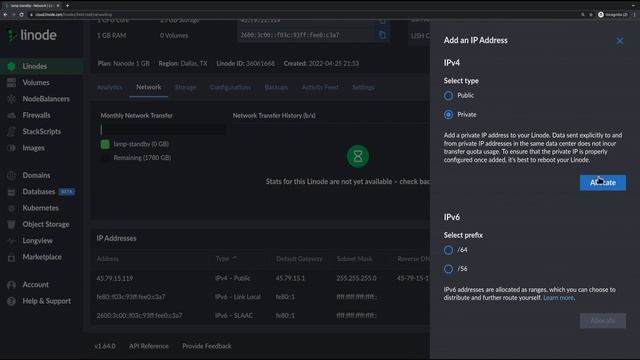Click the 45.79.15.1 gateway cell

tap(290, 278)
